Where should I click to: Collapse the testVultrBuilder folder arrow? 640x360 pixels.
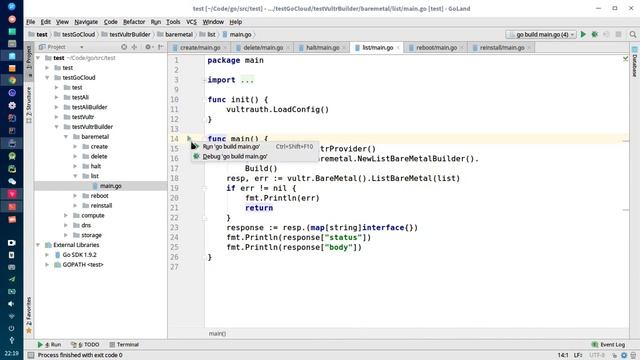[57, 127]
